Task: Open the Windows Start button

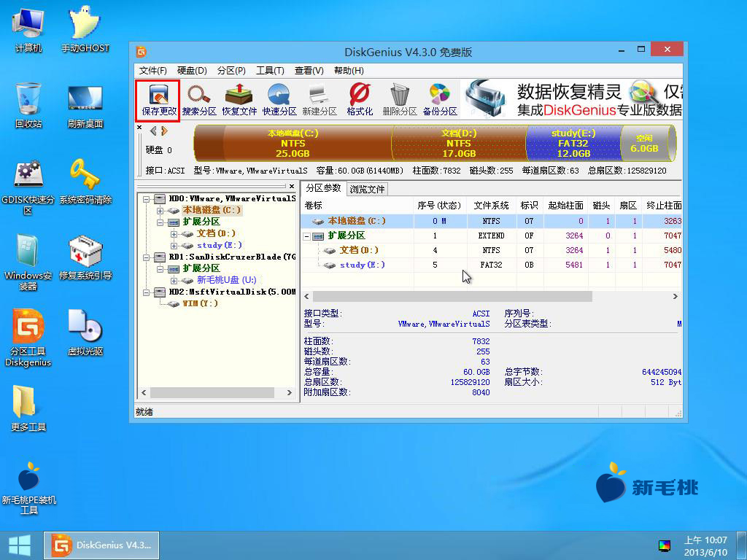Action: tap(20, 545)
